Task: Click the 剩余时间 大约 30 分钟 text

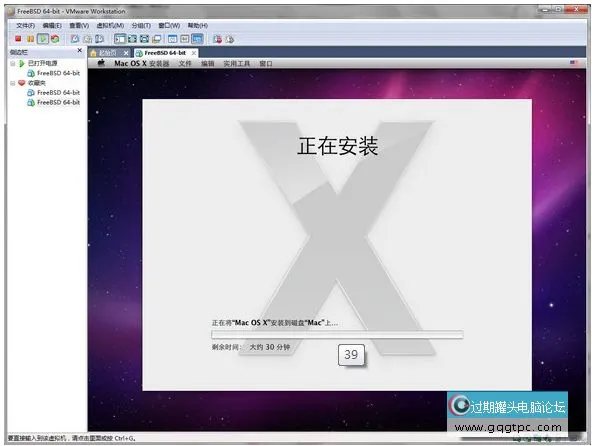Action: [251, 347]
